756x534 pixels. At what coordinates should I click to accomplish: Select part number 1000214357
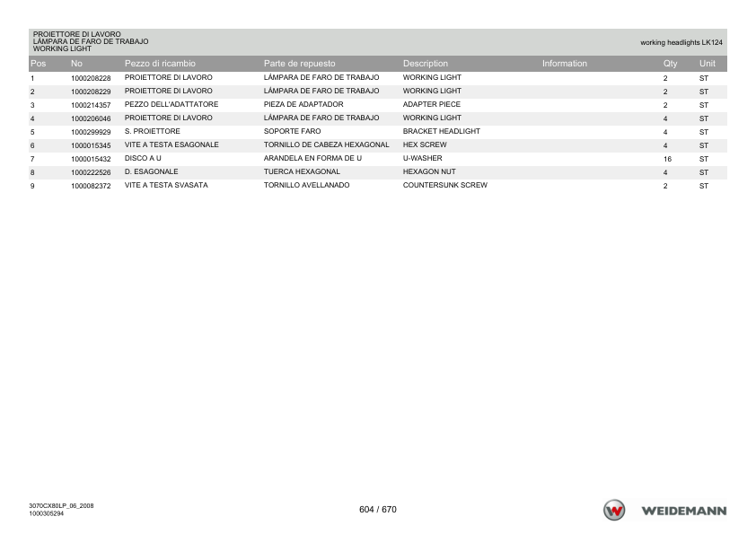click(91, 105)
